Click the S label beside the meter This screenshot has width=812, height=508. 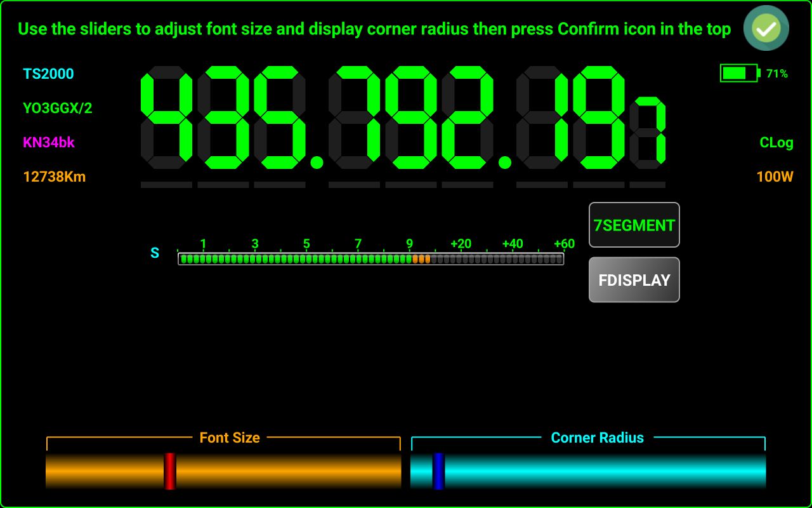pyautogui.click(x=155, y=253)
